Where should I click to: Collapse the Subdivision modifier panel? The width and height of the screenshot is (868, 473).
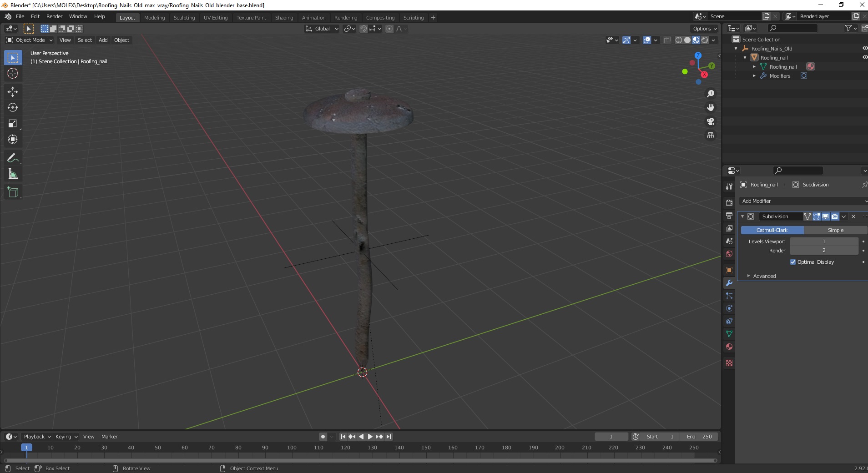(742, 216)
